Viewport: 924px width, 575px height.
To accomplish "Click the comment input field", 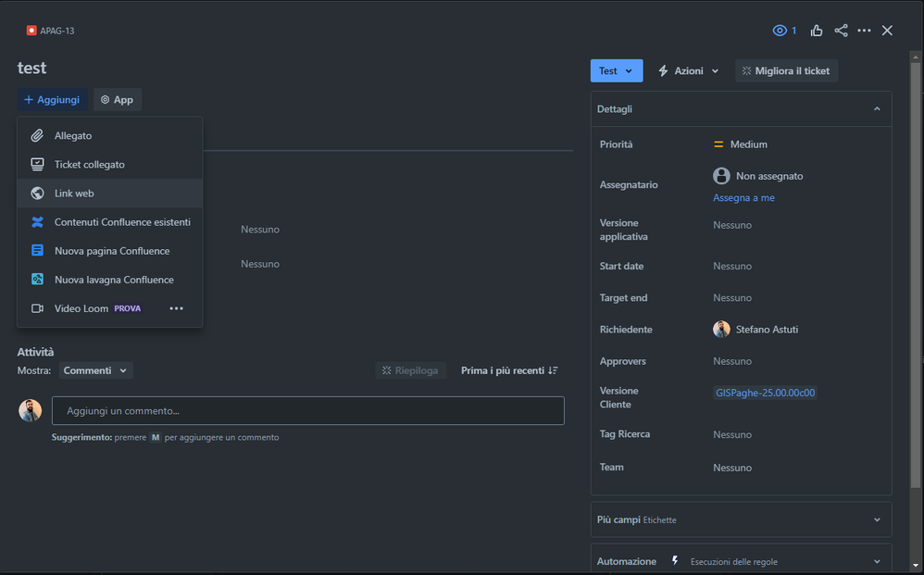I will (x=308, y=410).
